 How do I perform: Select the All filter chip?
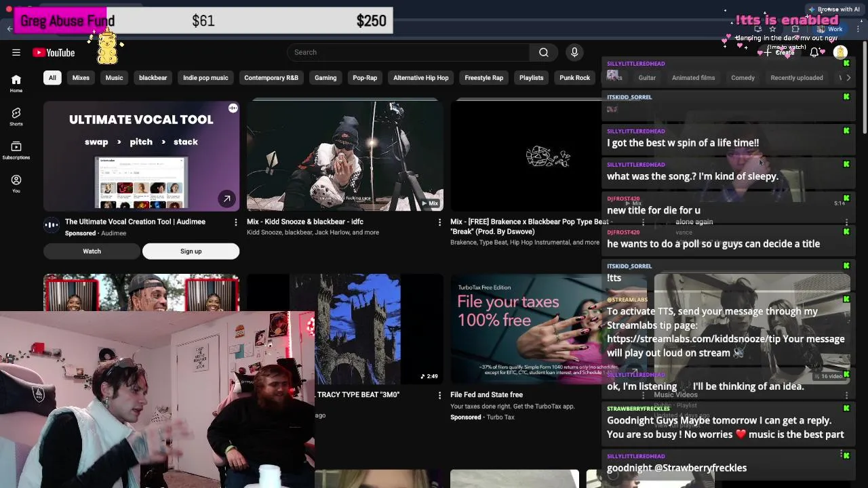(52, 78)
